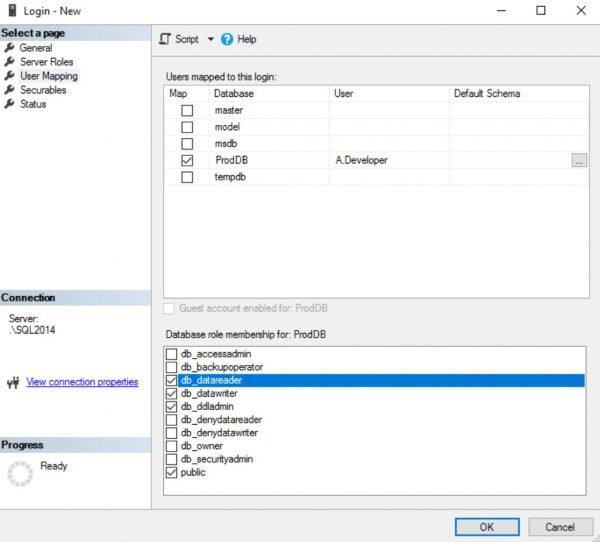Enable mapping for the master database

pyautogui.click(x=187, y=110)
